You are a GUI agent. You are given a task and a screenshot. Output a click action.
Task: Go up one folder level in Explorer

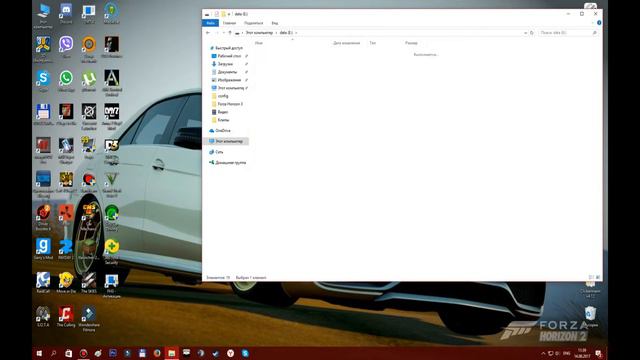point(230,33)
